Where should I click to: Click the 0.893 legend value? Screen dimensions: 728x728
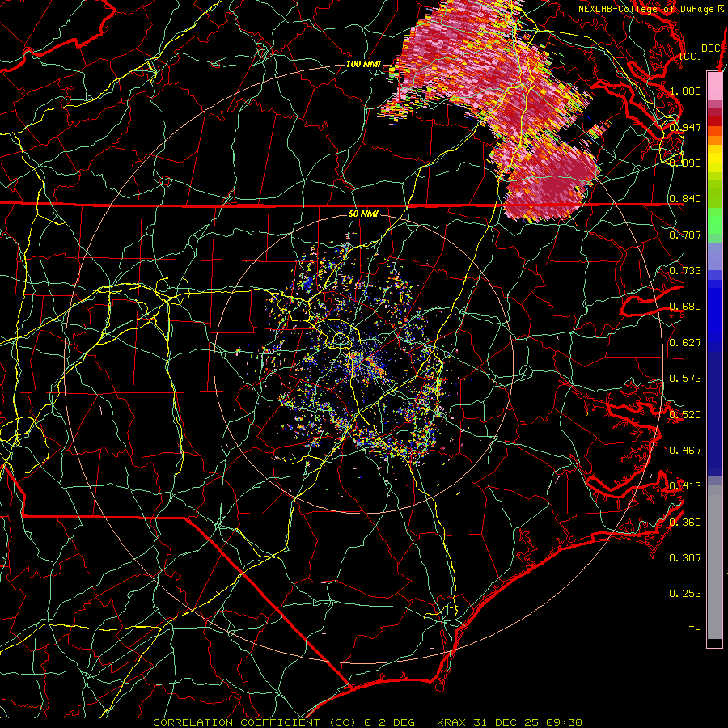point(685,163)
